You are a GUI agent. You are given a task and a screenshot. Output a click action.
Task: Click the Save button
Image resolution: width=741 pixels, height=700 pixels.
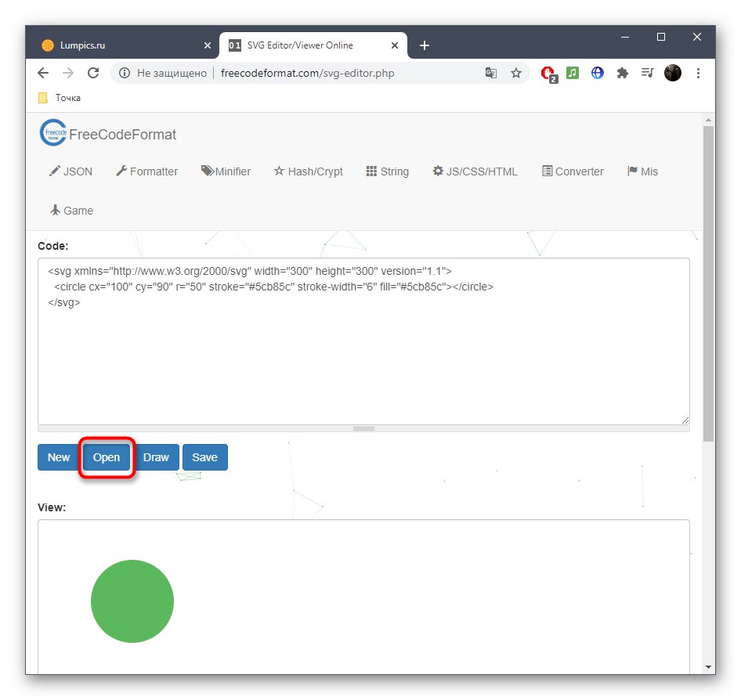click(x=204, y=457)
